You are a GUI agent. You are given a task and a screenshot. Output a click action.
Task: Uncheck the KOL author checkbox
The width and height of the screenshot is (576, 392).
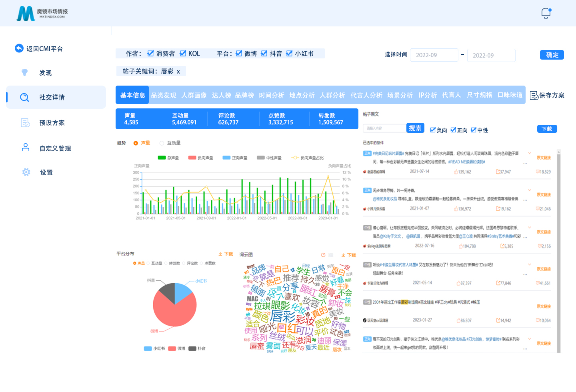point(183,54)
